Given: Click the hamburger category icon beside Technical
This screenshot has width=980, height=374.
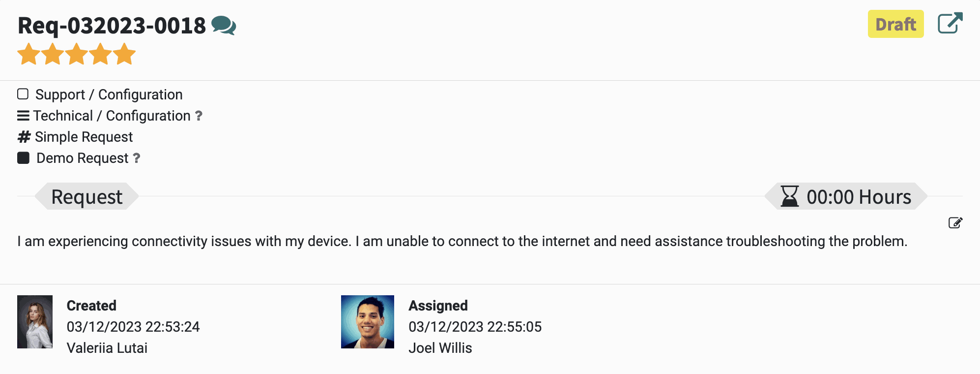Looking at the screenshot, I should pyautogui.click(x=23, y=116).
